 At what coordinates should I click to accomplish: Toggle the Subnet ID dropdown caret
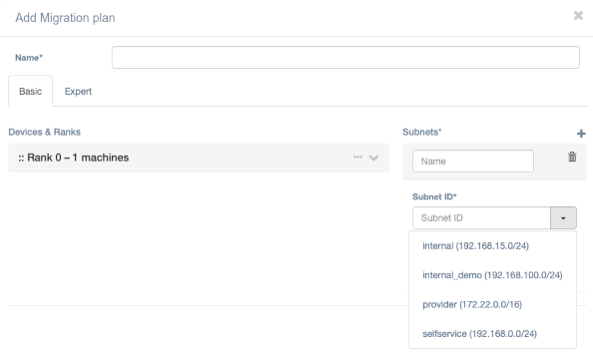563,217
